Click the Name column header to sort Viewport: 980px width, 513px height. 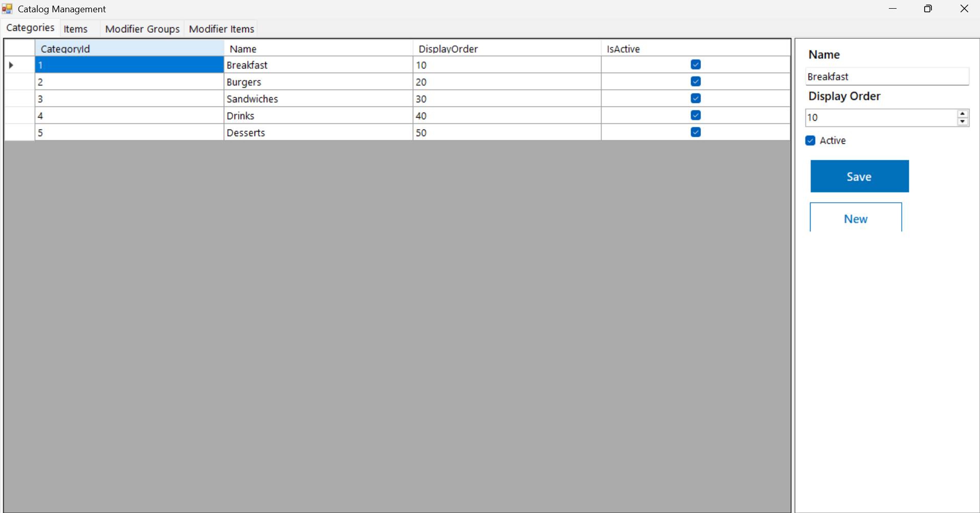point(317,48)
